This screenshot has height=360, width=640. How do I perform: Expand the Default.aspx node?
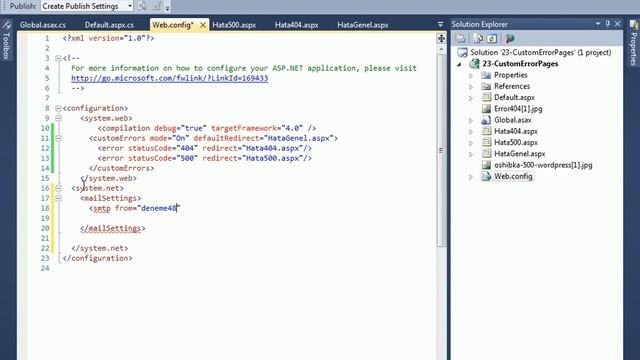[x=471, y=98]
